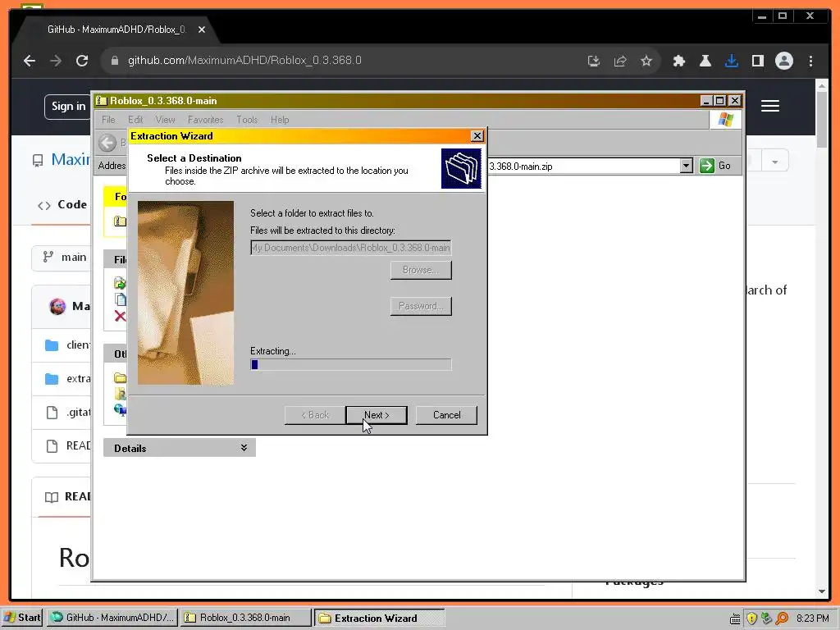
Task: Go back in the Chrome browser
Action: coord(30,61)
